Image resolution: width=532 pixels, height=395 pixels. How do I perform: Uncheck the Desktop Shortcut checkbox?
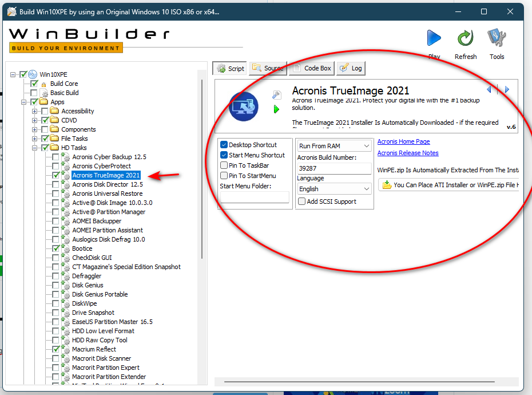(224, 145)
